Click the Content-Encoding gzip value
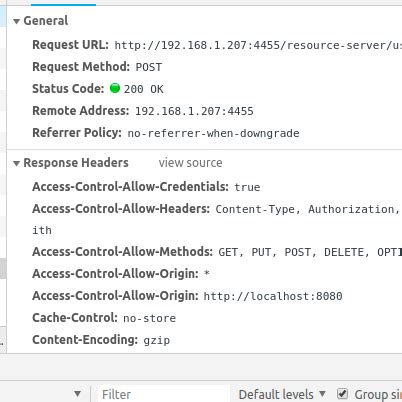The image size is (402, 402). (x=157, y=340)
